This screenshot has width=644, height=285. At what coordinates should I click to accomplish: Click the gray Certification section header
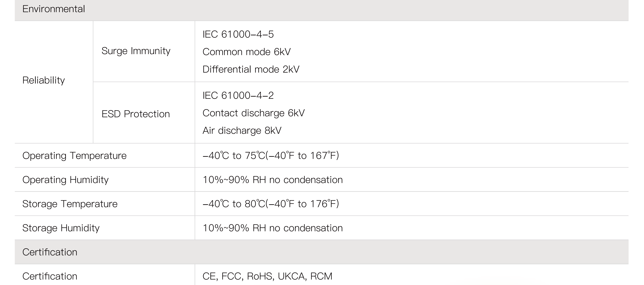(x=50, y=252)
